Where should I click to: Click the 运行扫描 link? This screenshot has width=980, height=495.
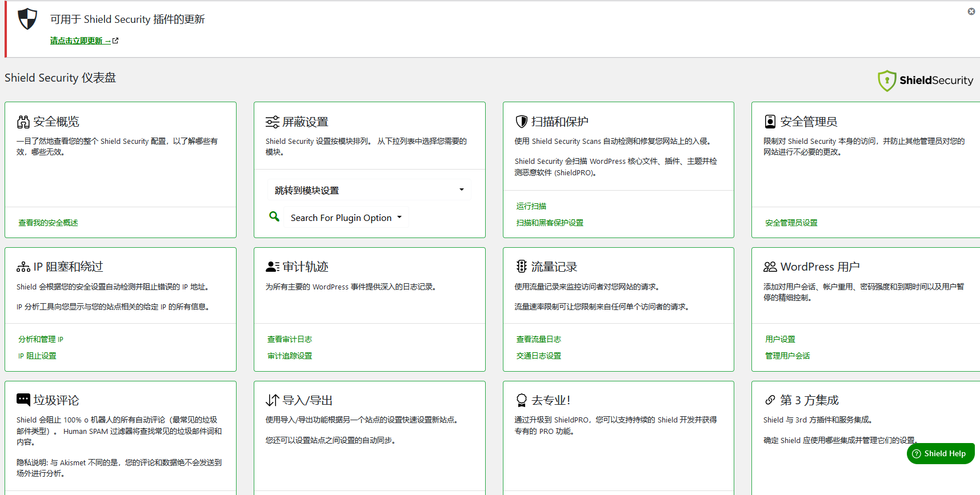coord(531,206)
